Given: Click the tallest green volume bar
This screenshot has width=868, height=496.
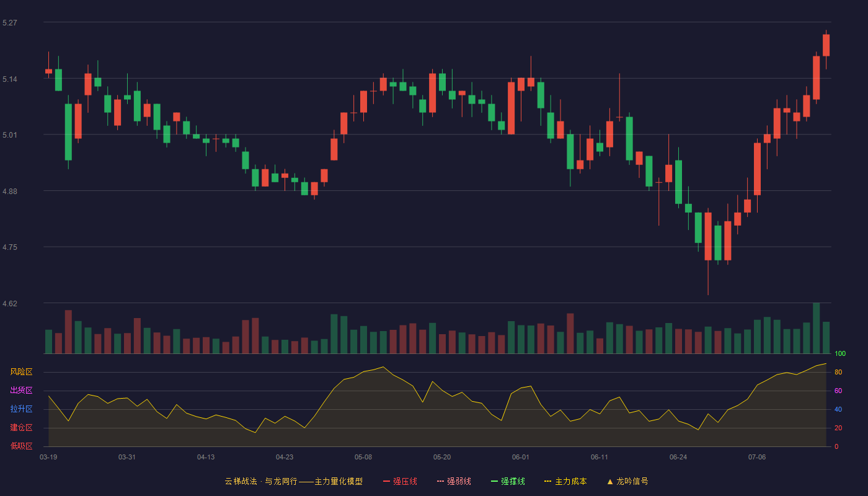Looking at the screenshot, I should click(x=816, y=328).
